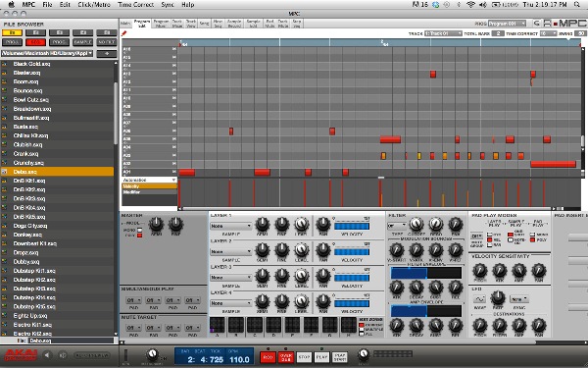Click the Velocity Sensitivity Amp knob
588x368 pixels.
click(x=519, y=270)
